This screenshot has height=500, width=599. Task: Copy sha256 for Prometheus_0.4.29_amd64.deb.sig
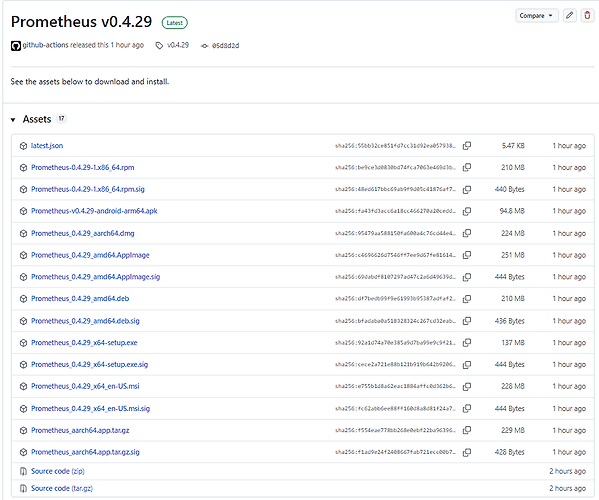point(466,321)
